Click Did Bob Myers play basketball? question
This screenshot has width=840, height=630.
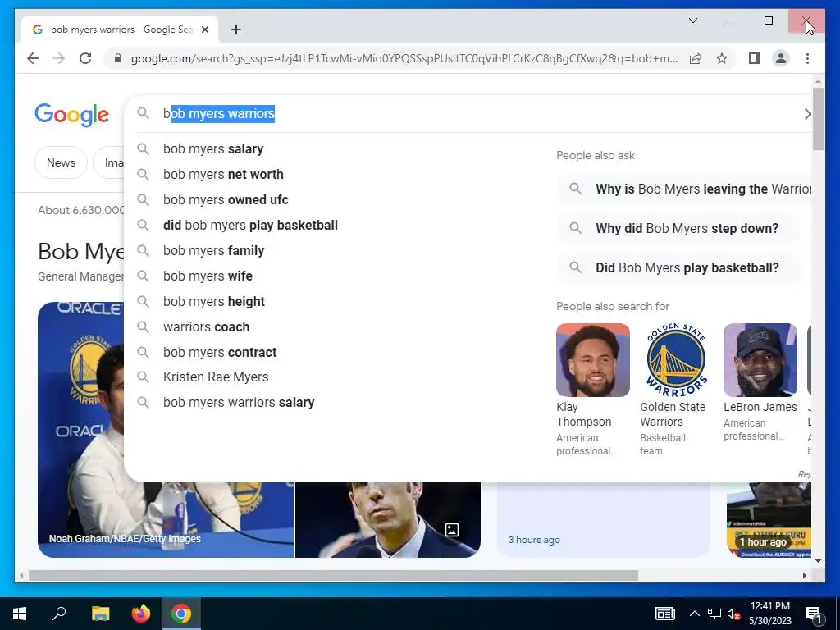678,268
